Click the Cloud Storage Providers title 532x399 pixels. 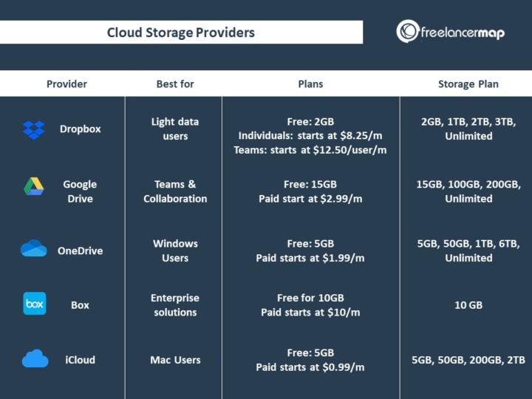click(181, 33)
